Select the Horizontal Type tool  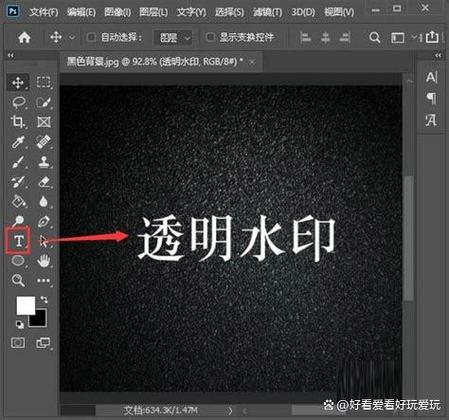[18, 240]
